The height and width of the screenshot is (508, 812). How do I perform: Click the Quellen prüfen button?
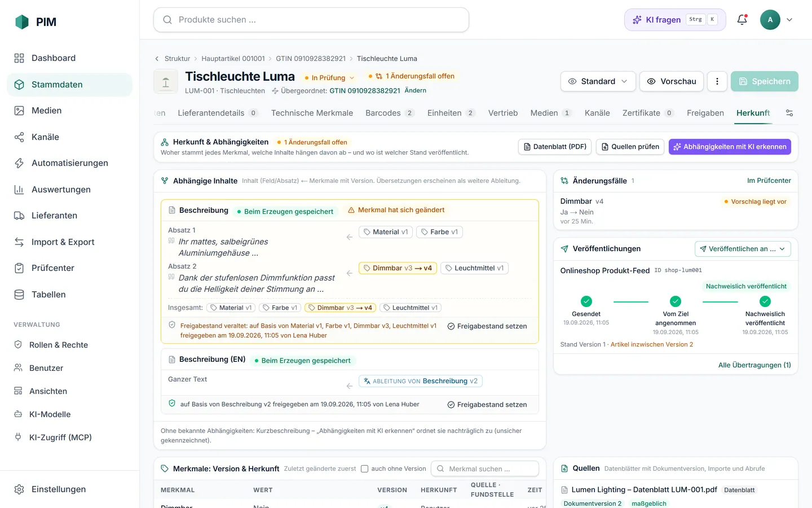[x=630, y=147]
